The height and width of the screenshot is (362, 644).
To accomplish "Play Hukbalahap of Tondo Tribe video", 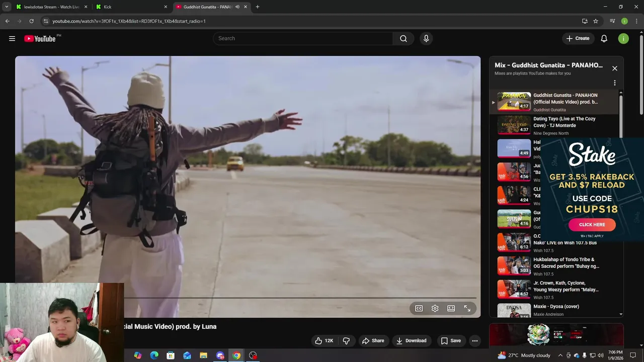I will pos(553,266).
